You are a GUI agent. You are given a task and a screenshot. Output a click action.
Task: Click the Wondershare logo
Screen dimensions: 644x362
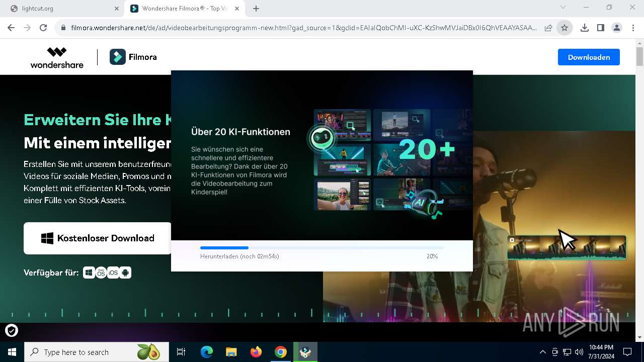tap(57, 57)
